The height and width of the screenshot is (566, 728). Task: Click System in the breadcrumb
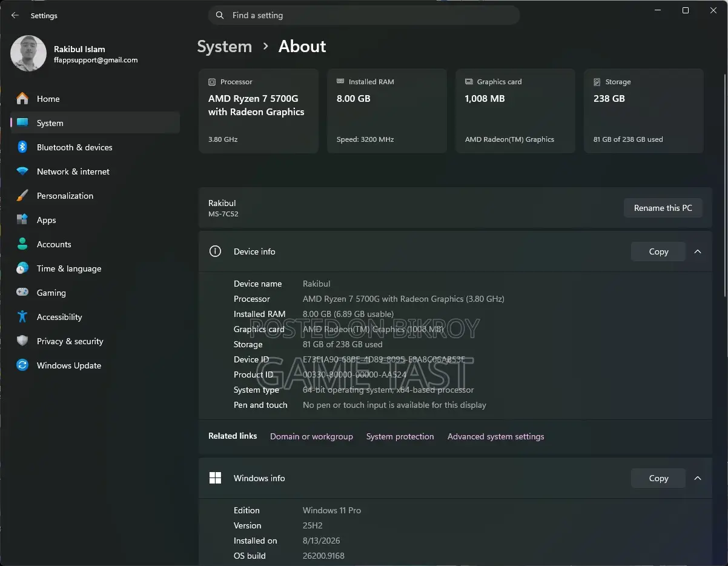click(225, 47)
